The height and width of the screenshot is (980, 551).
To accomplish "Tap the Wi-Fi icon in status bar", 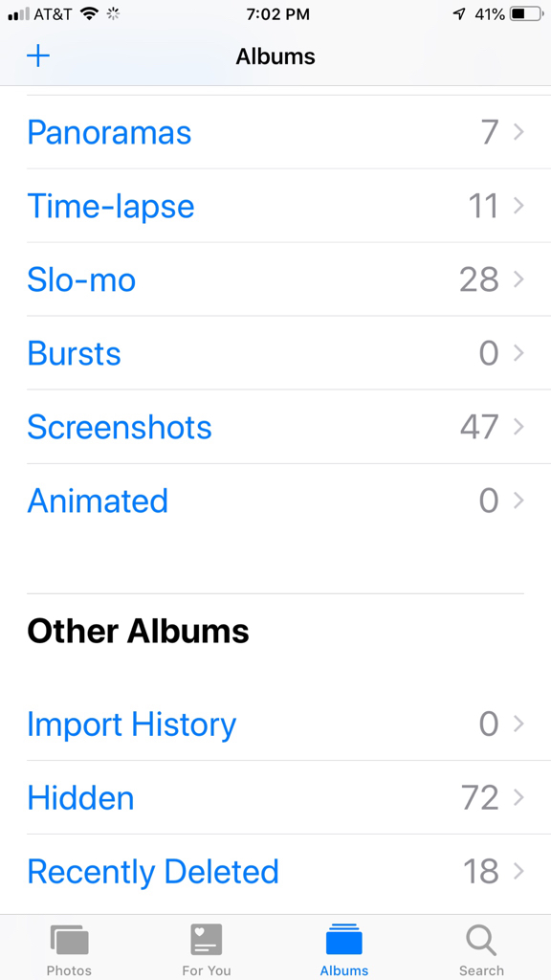I will click(x=90, y=14).
